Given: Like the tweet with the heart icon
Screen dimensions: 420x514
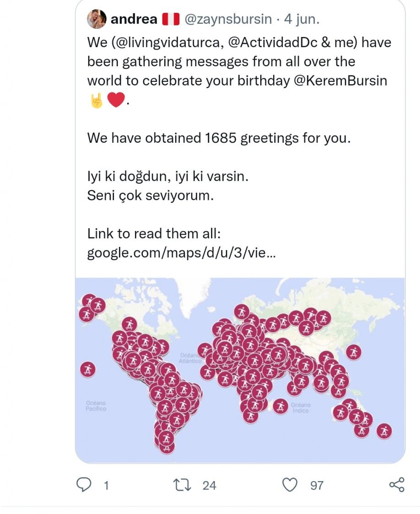Looking at the screenshot, I should pos(290,485).
